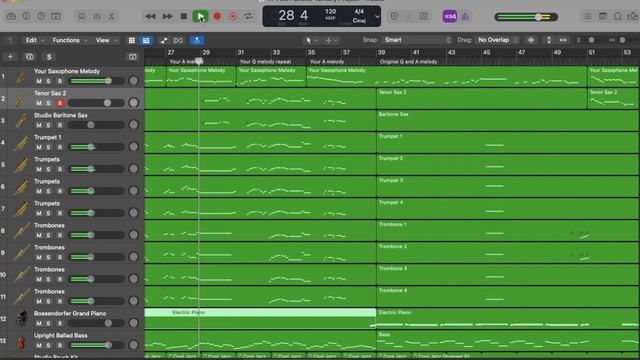Open the List Editors icon

click(587, 16)
